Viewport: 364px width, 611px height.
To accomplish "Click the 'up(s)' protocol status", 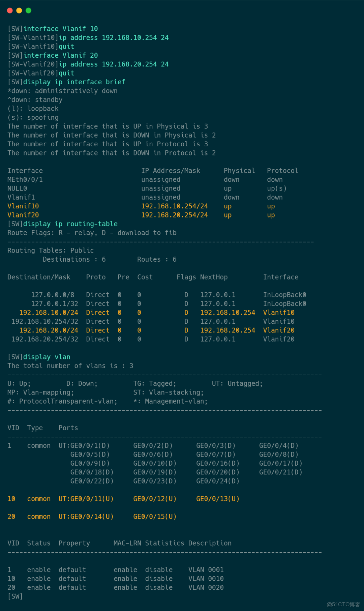I will 277,188.
